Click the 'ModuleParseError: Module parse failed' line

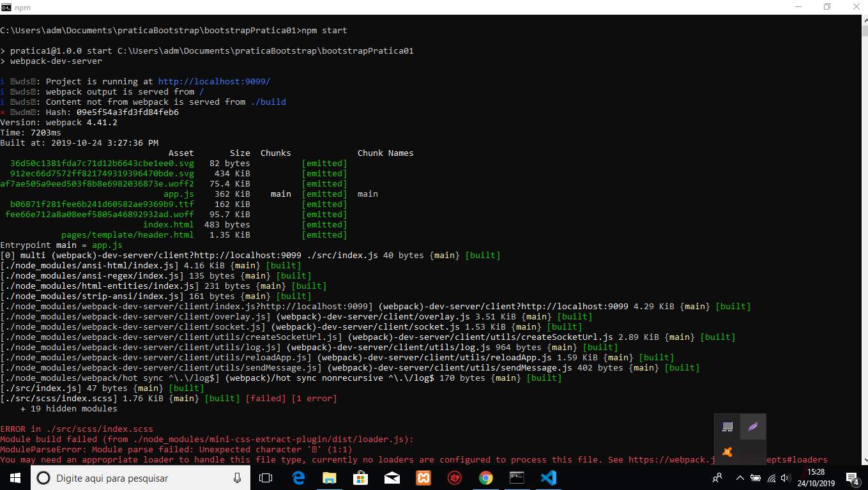(176, 450)
